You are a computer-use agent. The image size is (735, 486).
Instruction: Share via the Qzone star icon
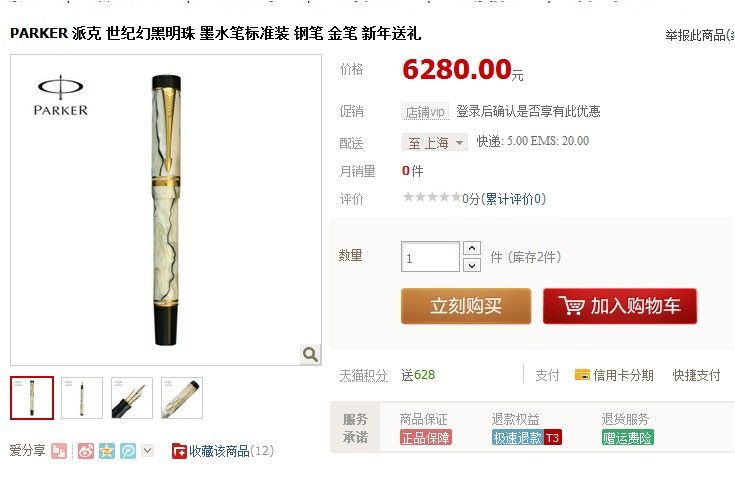(107, 451)
